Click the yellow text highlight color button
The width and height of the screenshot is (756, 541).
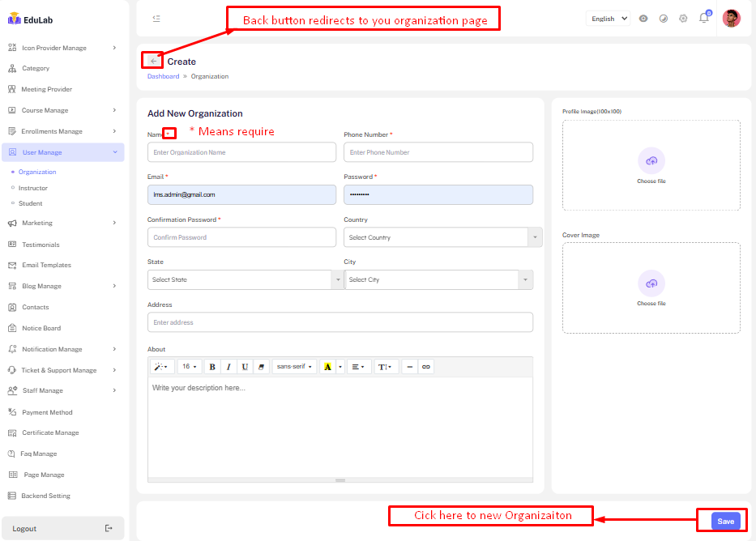tap(327, 367)
